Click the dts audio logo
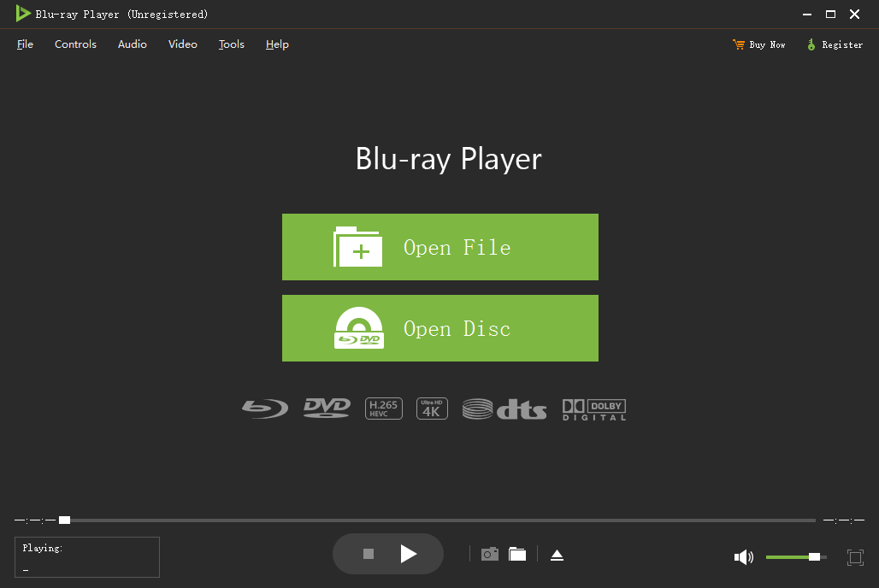 pos(504,409)
